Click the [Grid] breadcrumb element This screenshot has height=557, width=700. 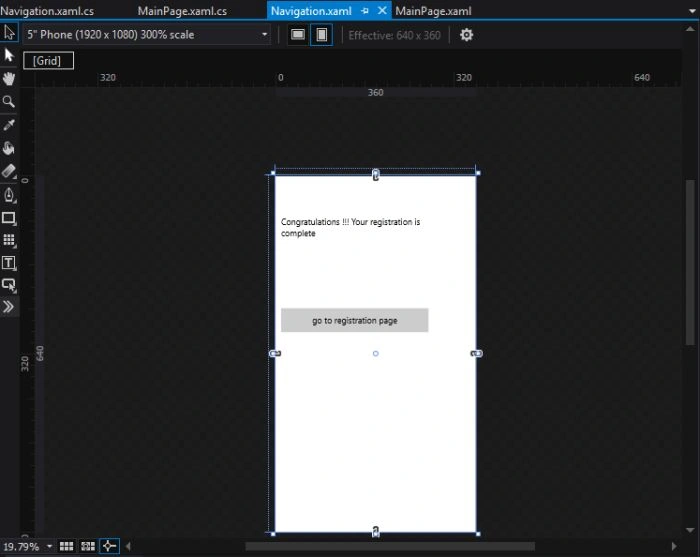tap(48, 60)
